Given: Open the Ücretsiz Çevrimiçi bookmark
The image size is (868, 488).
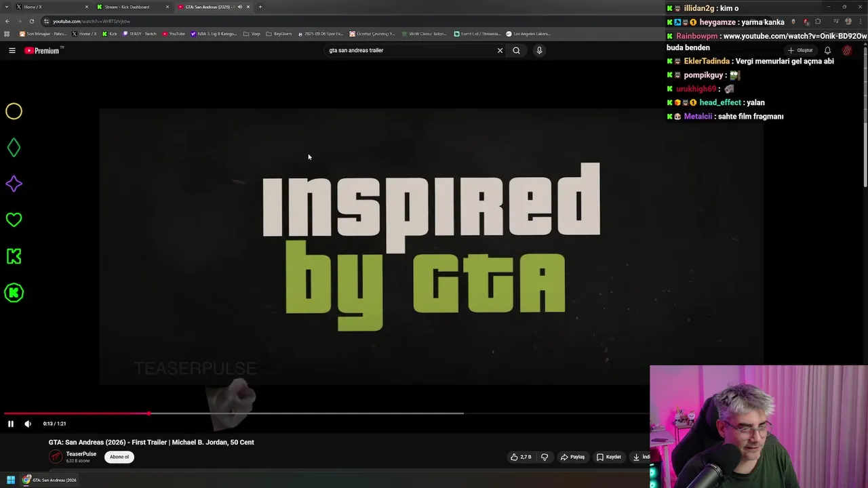Looking at the screenshot, I should tap(372, 33).
